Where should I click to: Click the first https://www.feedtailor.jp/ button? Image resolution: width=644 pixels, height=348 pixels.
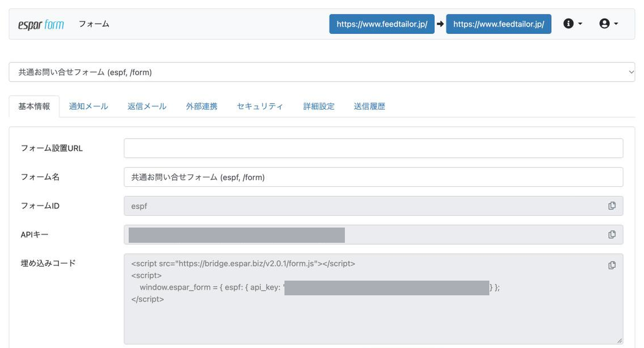click(x=382, y=24)
